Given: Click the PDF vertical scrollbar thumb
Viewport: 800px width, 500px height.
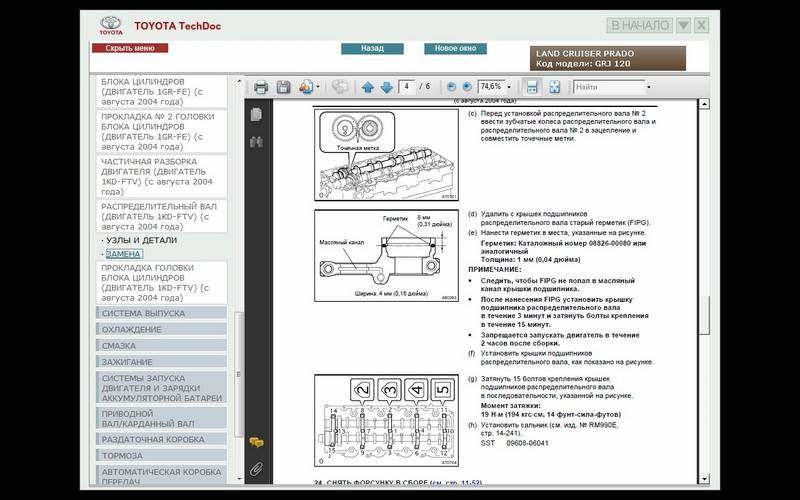Looking at the screenshot, I should (x=704, y=315).
